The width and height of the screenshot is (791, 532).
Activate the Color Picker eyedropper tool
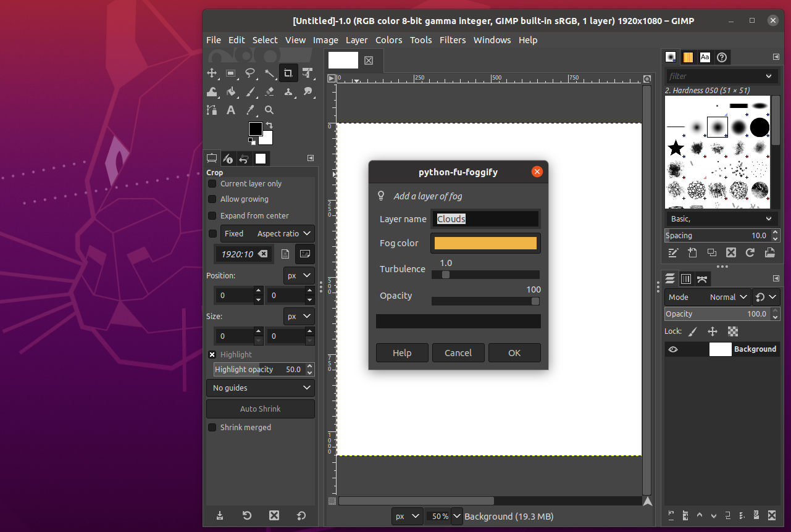tap(250, 110)
